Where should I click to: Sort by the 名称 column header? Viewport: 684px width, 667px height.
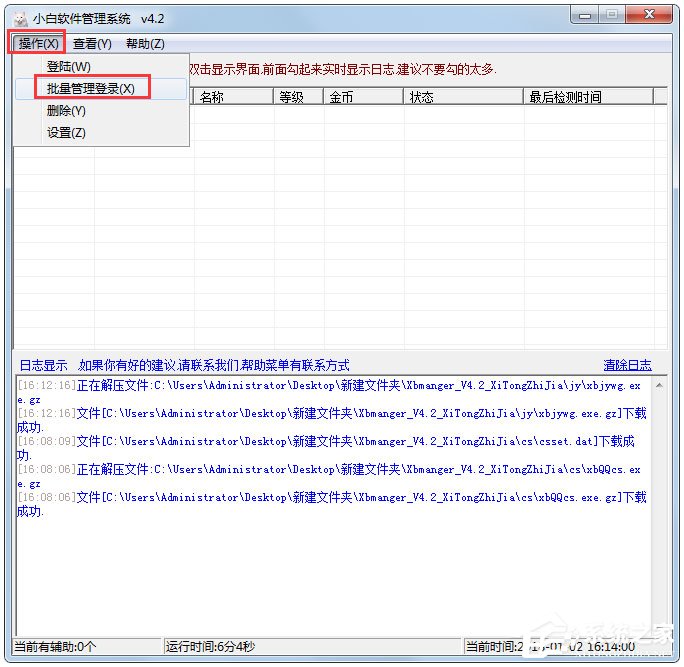coord(233,96)
